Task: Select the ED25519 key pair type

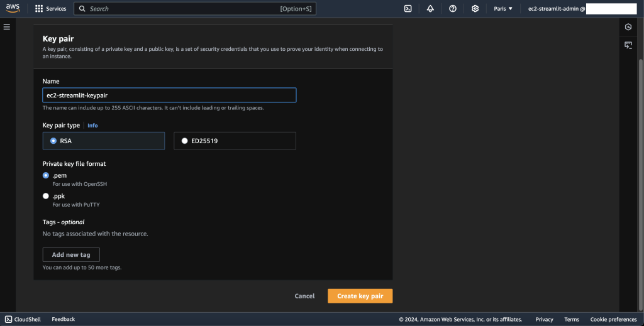Action: click(x=235, y=141)
